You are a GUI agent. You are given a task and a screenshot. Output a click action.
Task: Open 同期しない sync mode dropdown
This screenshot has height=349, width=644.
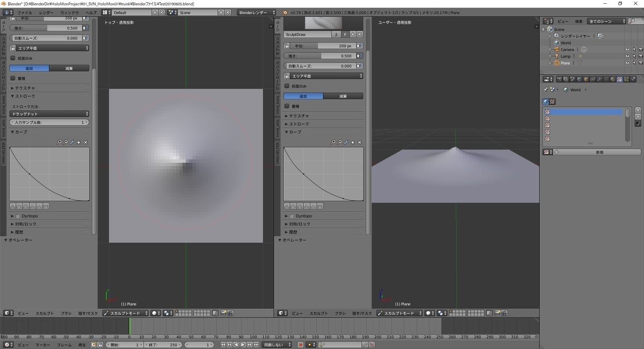pyautogui.click(x=277, y=345)
